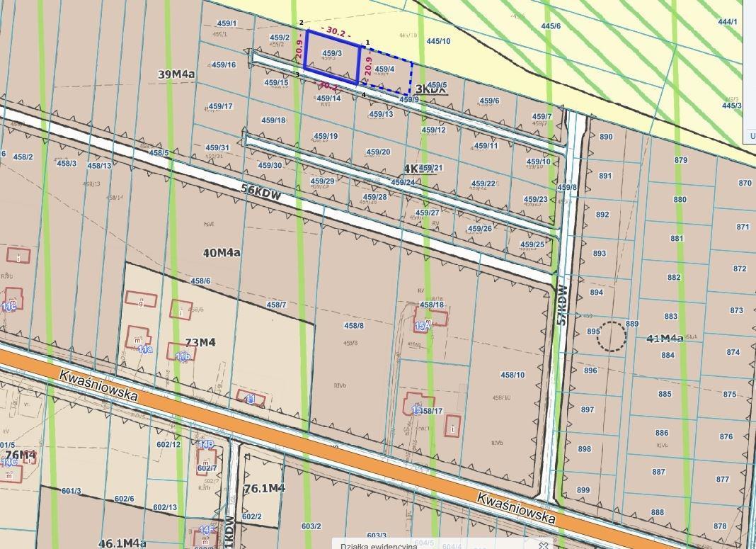
Task: Click address point 11a
Action: pyautogui.click(x=145, y=349)
